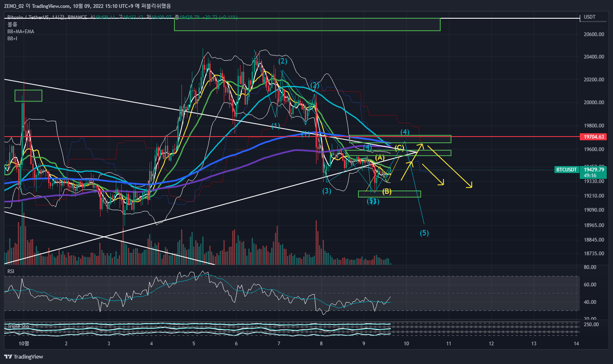Click the 19800.00 price axis label
Viewport: 613px width, 364px height.
pyautogui.click(x=594, y=126)
